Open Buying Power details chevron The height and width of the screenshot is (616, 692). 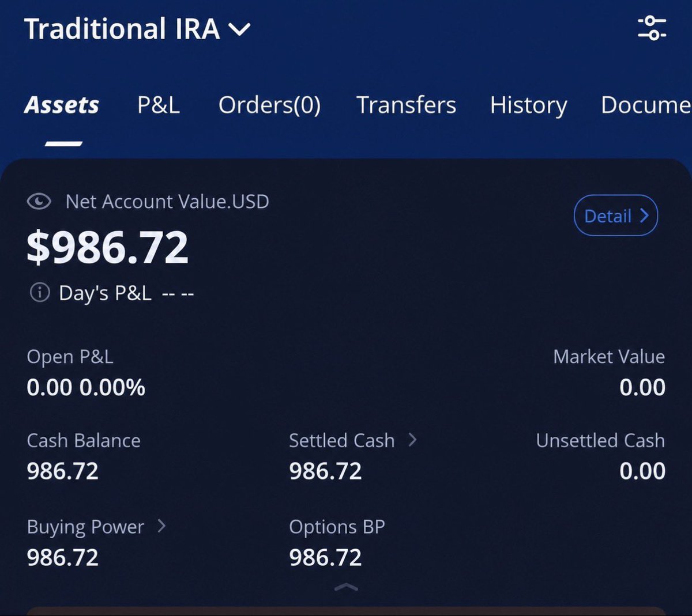(x=161, y=526)
